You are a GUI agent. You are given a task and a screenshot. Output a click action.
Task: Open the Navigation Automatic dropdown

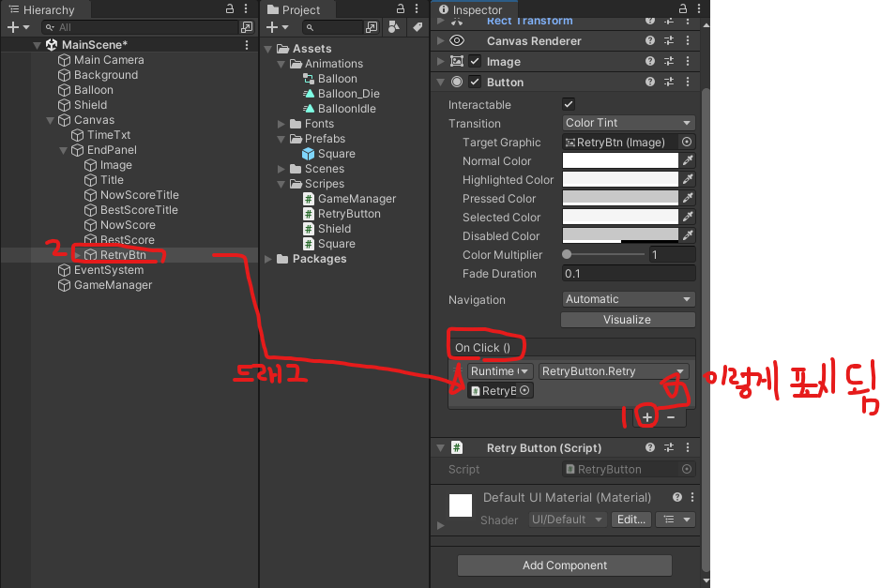(629, 299)
